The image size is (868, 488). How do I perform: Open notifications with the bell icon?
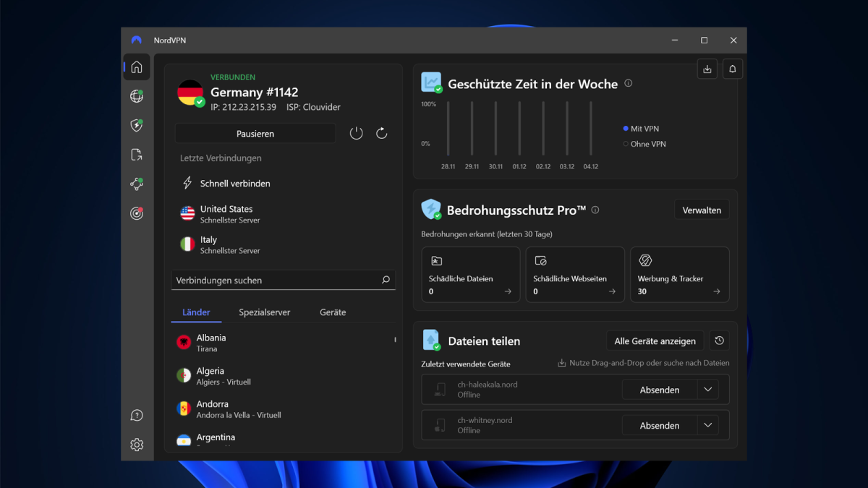[x=732, y=68]
